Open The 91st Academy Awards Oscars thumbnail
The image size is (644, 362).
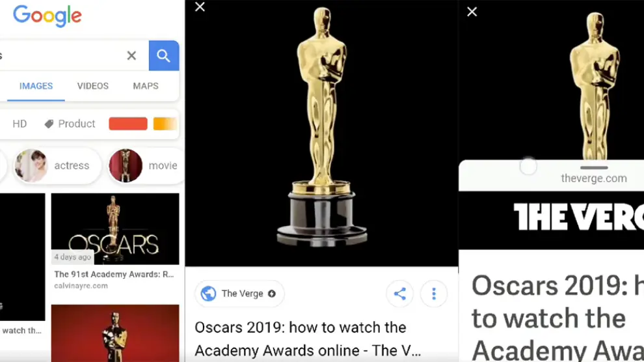(x=115, y=229)
